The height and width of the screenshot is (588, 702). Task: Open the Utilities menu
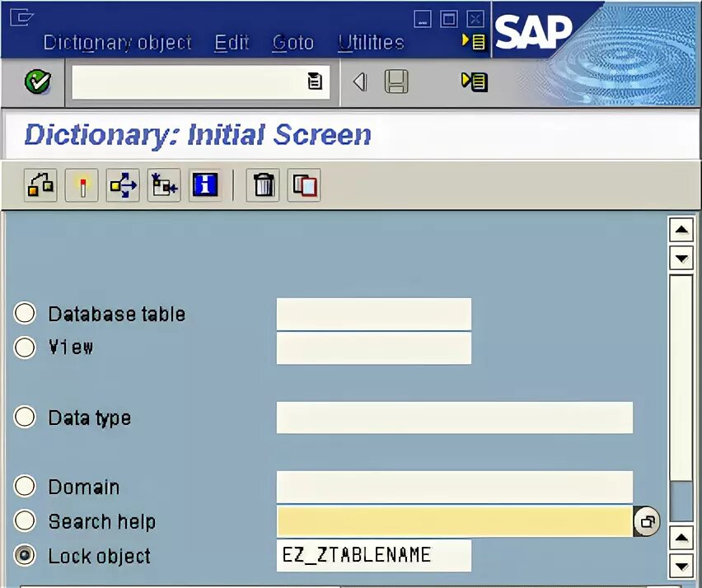(371, 43)
